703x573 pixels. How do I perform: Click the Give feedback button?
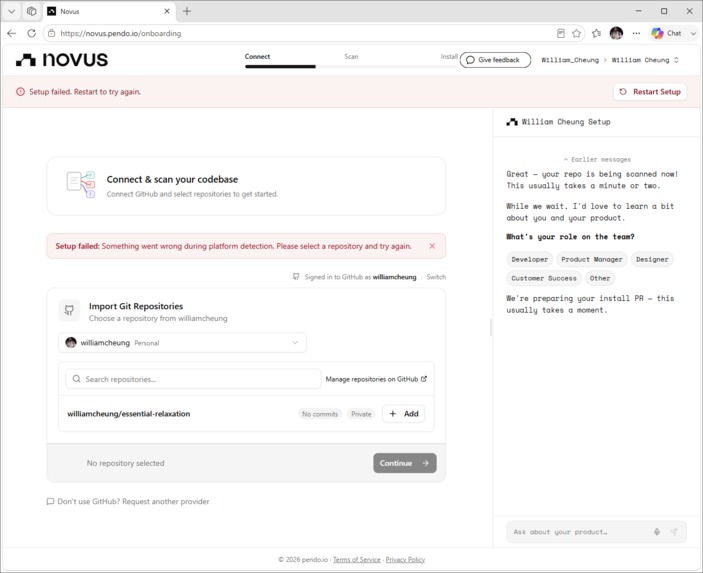[495, 60]
